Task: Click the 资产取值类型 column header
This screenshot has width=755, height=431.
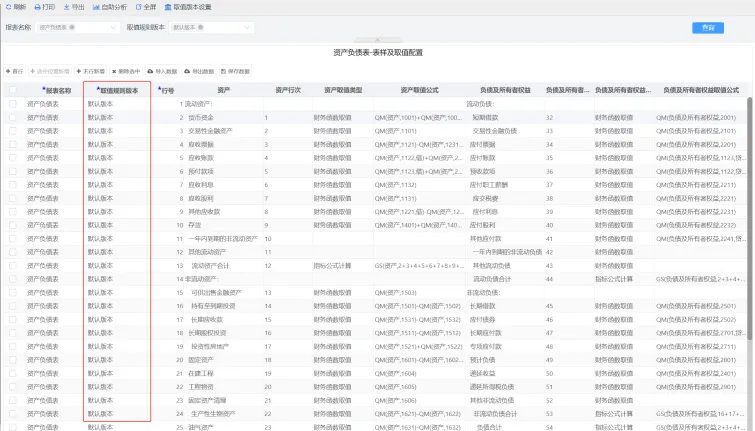Action: (x=343, y=90)
